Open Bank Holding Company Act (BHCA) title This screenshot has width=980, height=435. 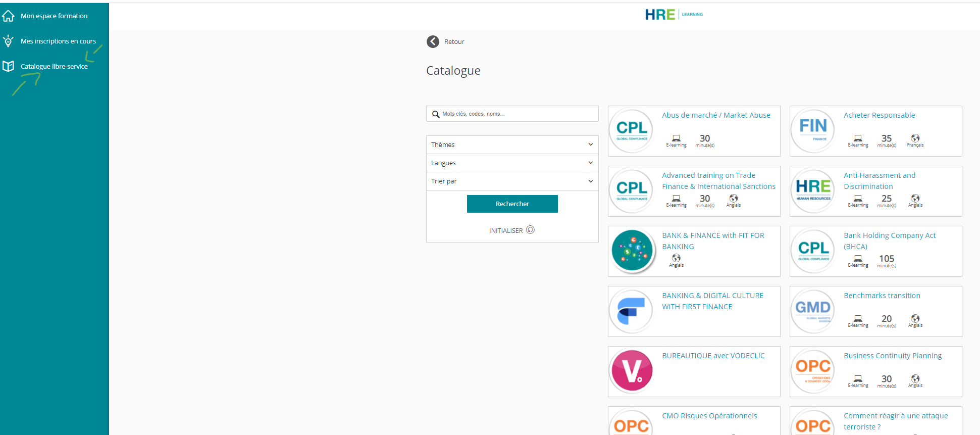(890, 241)
